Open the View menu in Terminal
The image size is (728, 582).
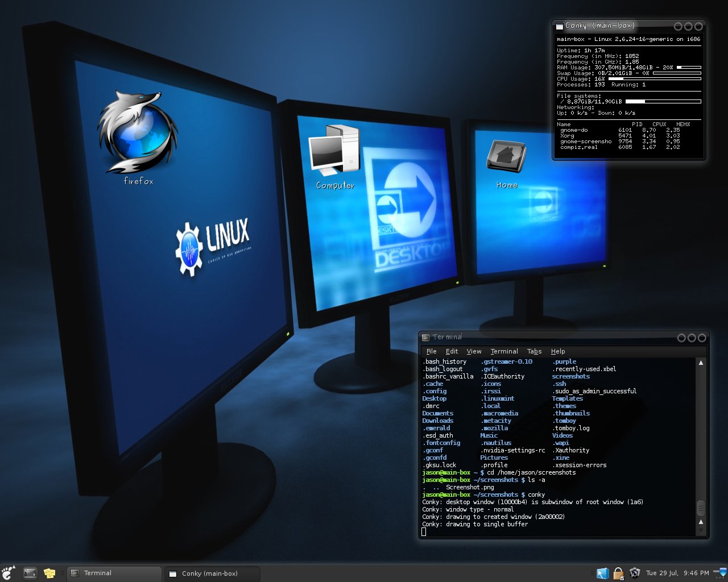474,351
